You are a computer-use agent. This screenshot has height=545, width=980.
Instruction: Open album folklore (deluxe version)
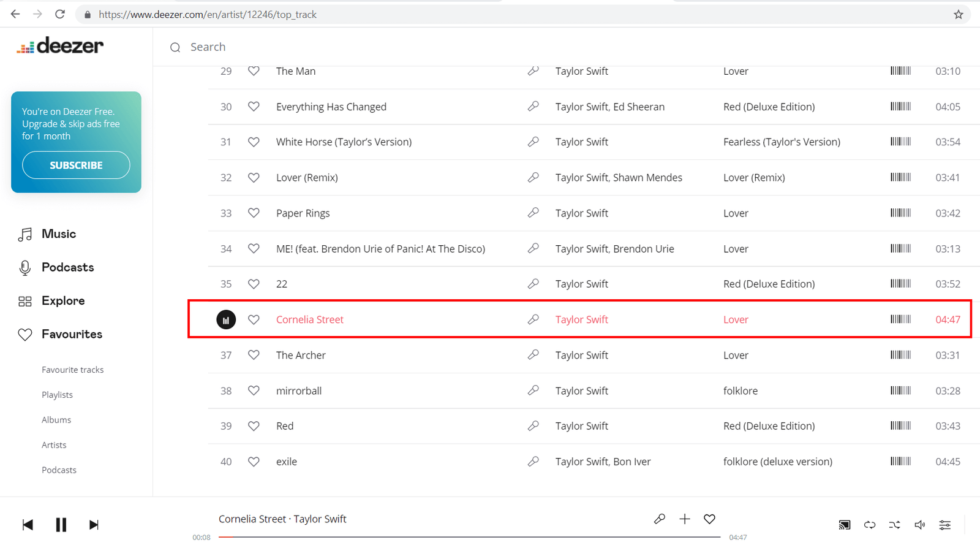click(x=778, y=462)
